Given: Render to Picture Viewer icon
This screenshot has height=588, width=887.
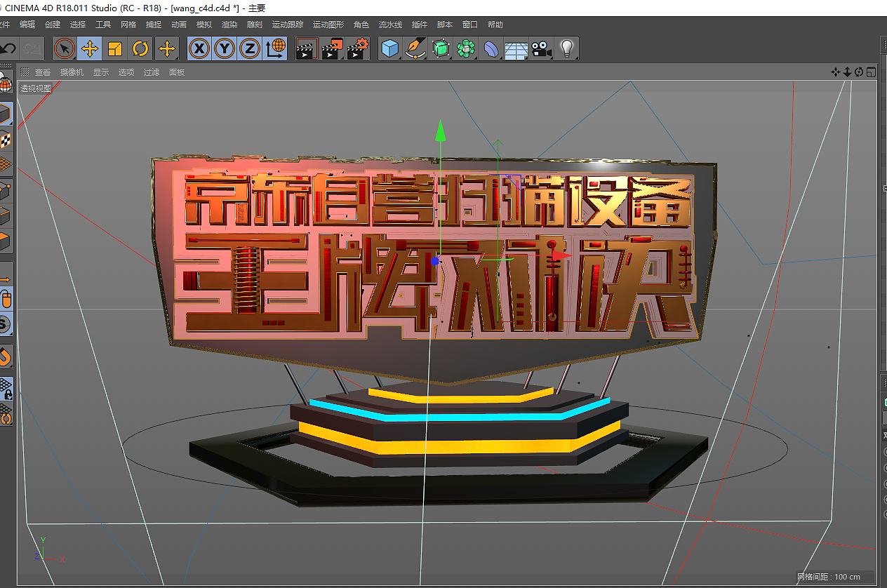Looking at the screenshot, I should (332, 48).
